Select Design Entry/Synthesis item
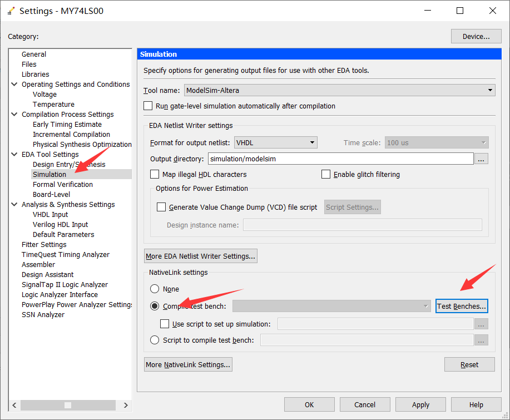510x420 pixels. click(x=69, y=164)
